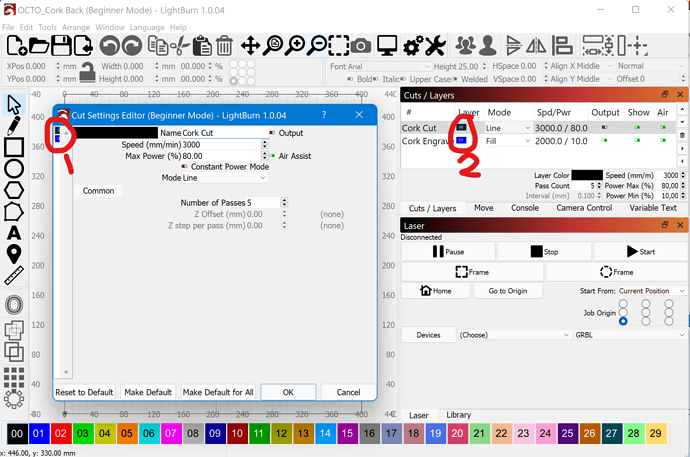This screenshot has height=457, width=690.
Task: Toggle Output for Cork Cut layer row
Action: click(605, 128)
